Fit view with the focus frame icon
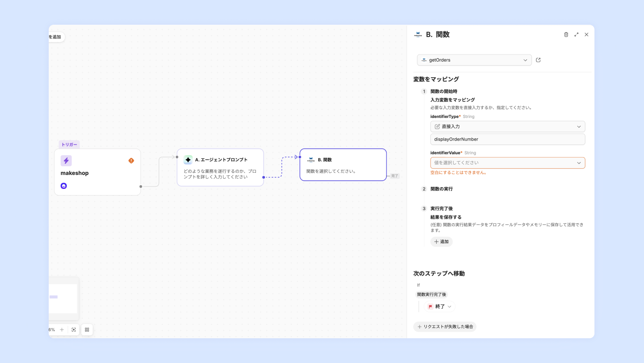Viewport: 644px width, 363px height. pyautogui.click(x=74, y=330)
